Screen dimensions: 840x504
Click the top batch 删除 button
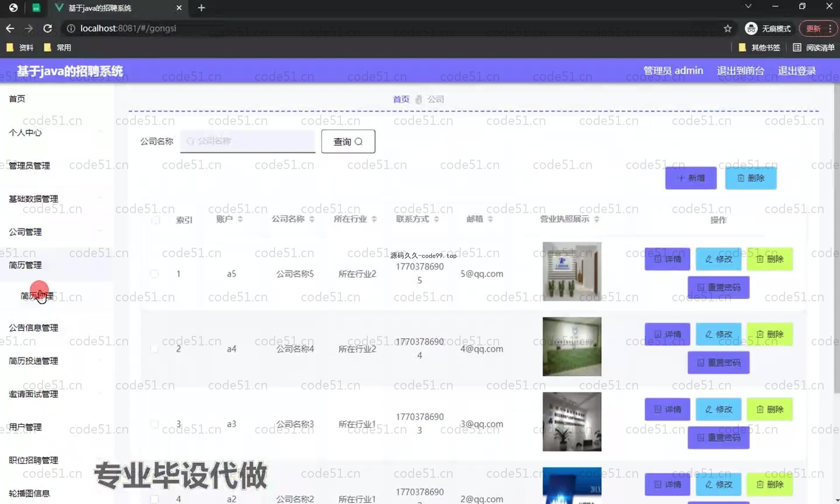pyautogui.click(x=751, y=178)
